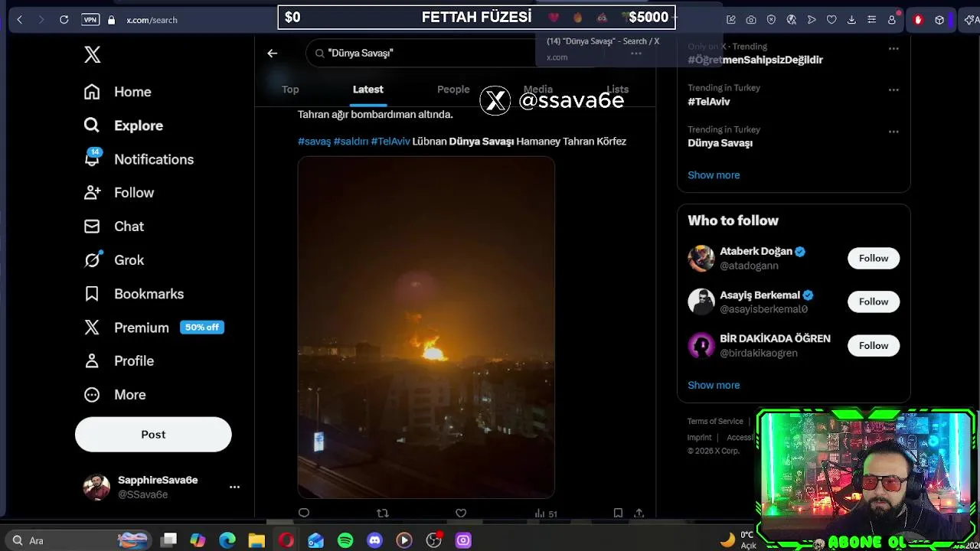Click the #savaş hashtag in the post

tap(314, 142)
